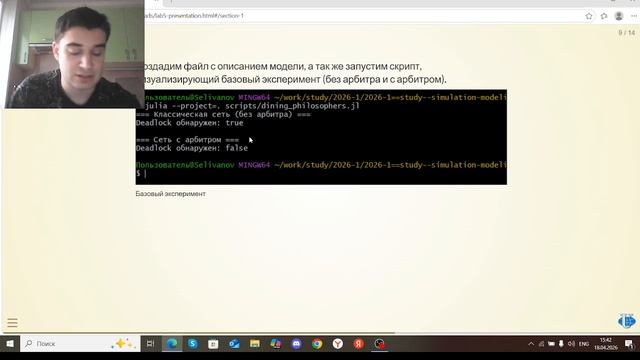Open browser settings three-dot menu
Image resolution: width=640 pixels, height=360 pixels.
pyautogui.click(x=634, y=16)
